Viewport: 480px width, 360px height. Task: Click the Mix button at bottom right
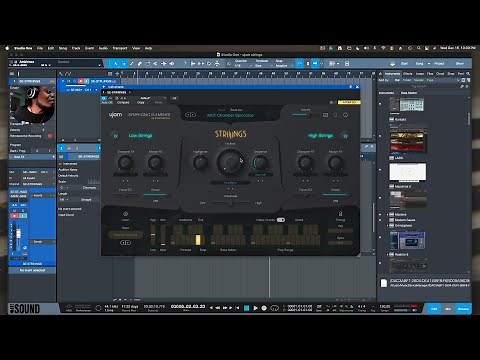(x=448, y=309)
